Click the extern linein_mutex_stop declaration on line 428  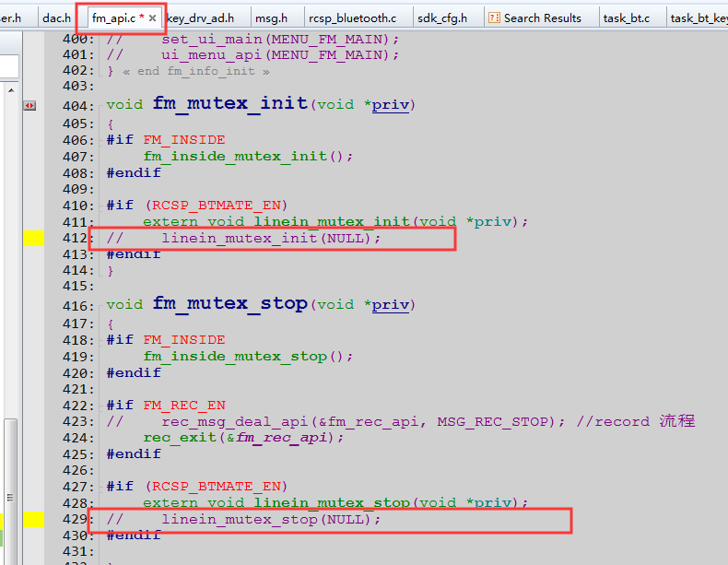(335, 503)
